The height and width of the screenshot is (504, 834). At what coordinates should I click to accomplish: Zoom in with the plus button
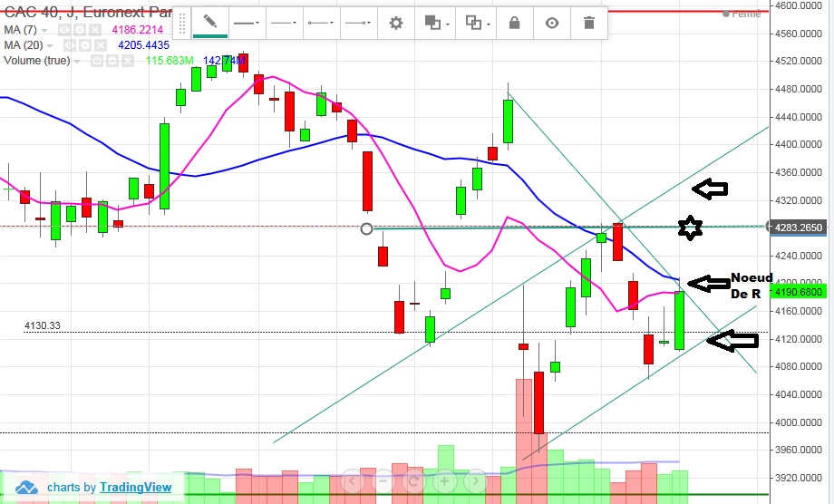tap(445, 481)
